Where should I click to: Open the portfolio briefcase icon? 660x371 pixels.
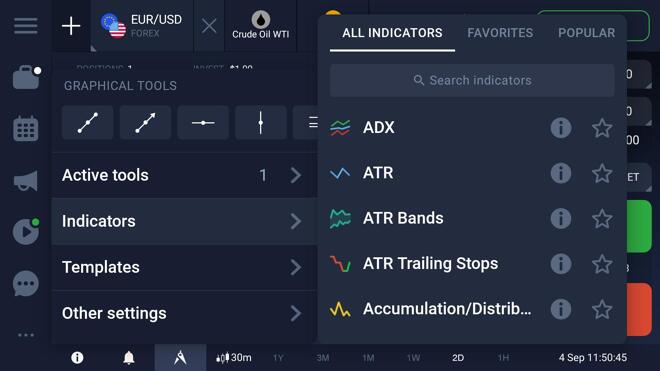(x=26, y=77)
